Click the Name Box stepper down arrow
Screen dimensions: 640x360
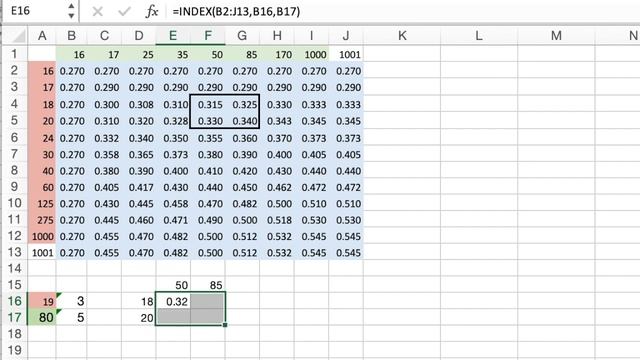click(71, 16)
